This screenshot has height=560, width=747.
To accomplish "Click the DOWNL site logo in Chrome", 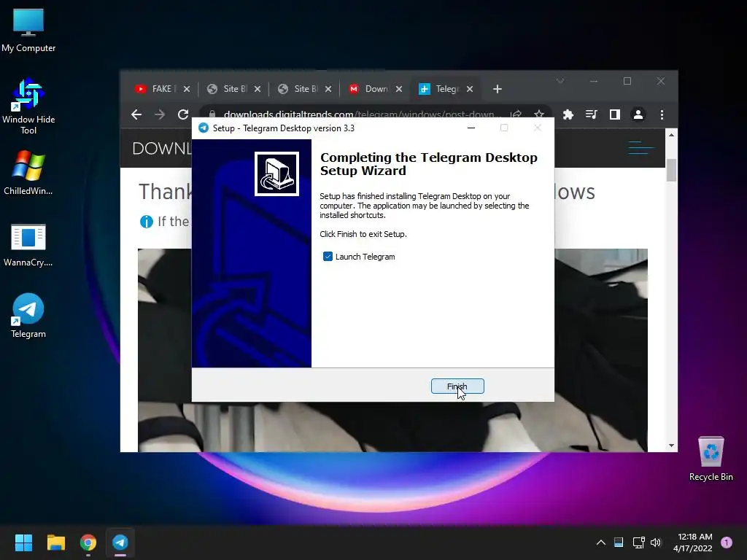I will (x=162, y=148).
